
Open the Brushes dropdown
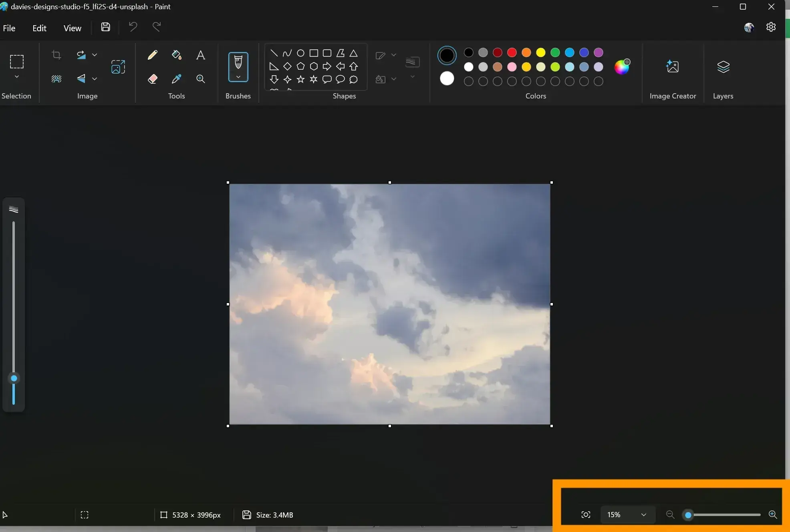(x=239, y=77)
